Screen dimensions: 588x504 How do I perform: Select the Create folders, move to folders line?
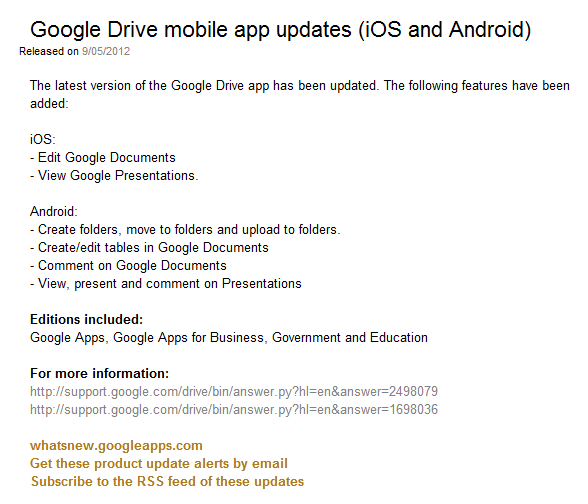185,230
